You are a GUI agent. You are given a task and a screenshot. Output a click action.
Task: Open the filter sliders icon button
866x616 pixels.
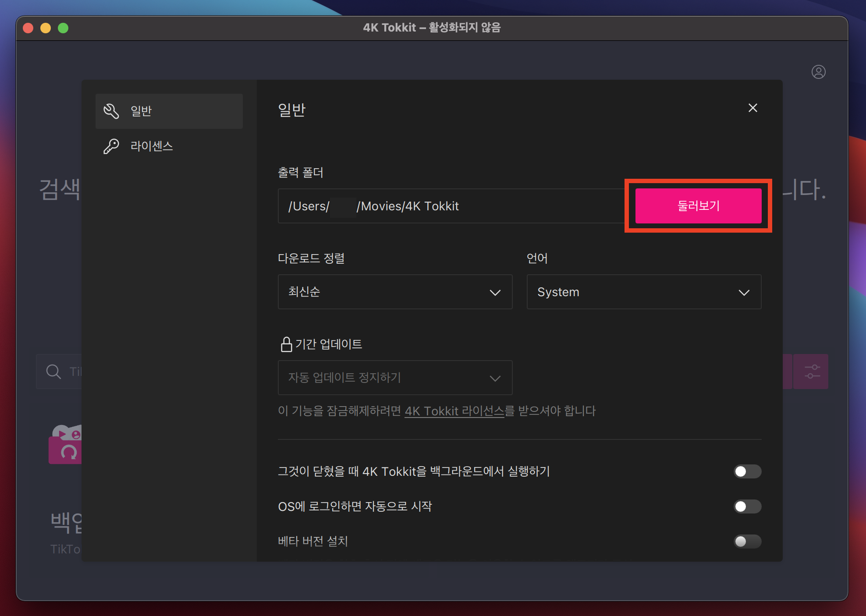tap(812, 372)
